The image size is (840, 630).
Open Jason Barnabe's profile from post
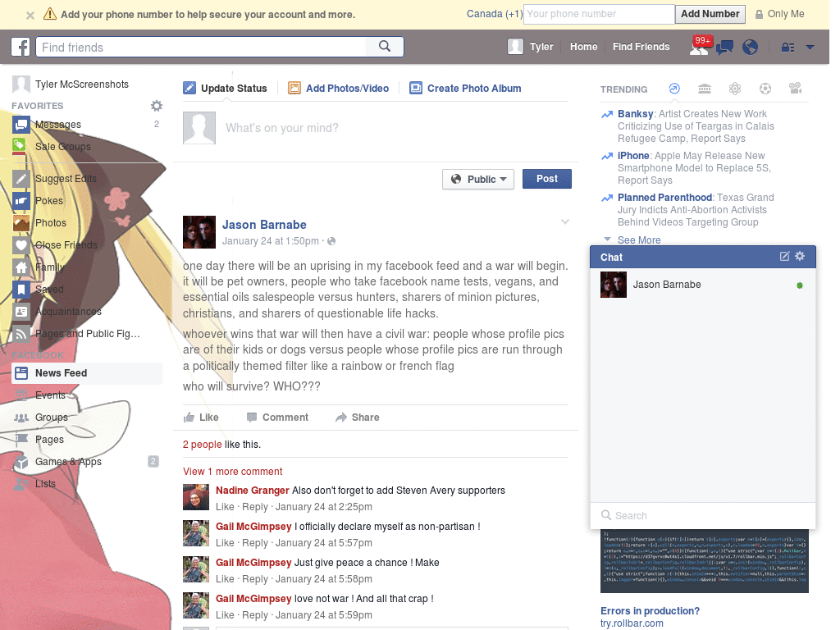(x=264, y=225)
